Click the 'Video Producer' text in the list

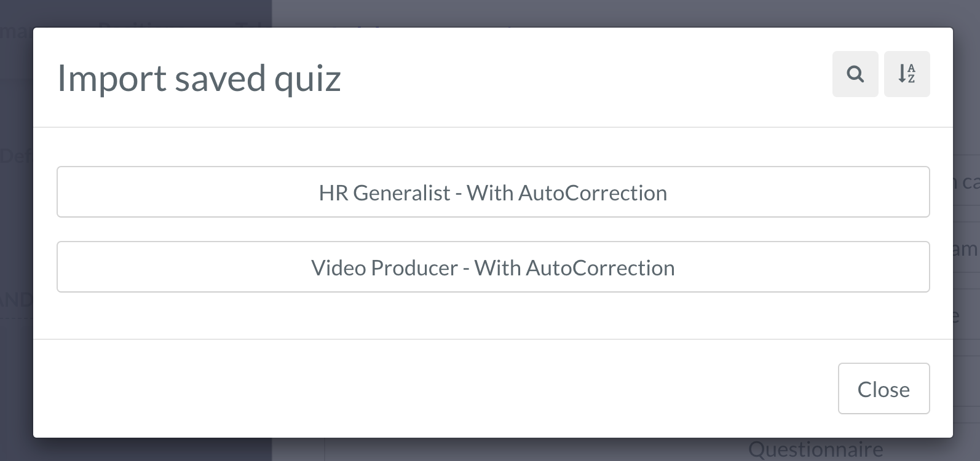pos(384,268)
